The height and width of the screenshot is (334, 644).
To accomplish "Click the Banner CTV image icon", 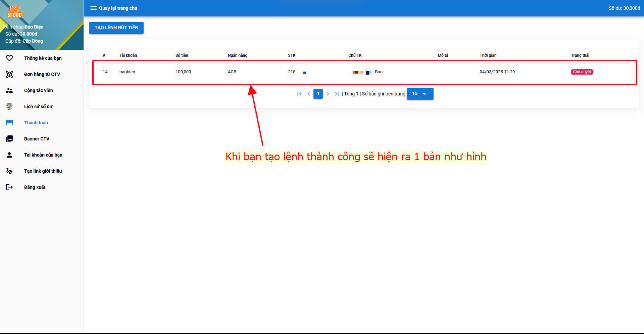I will [9, 139].
